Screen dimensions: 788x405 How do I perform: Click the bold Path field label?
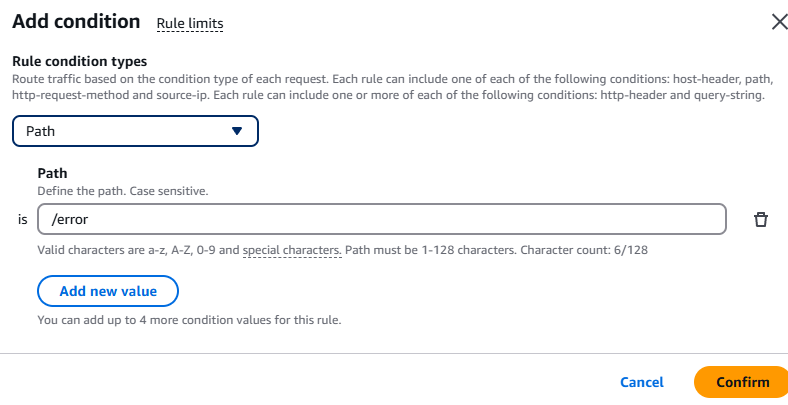[51, 173]
